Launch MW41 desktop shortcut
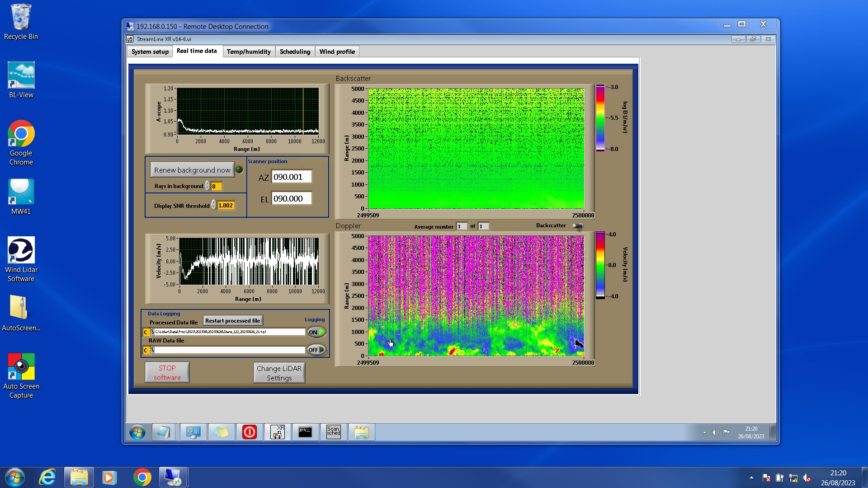The image size is (868, 488). point(21,197)
